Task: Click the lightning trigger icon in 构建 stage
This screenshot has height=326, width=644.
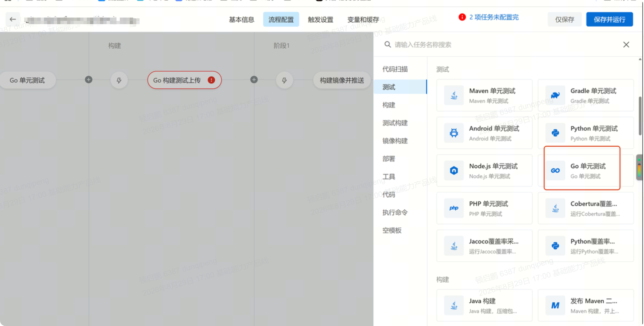Action: coord(119,80)
